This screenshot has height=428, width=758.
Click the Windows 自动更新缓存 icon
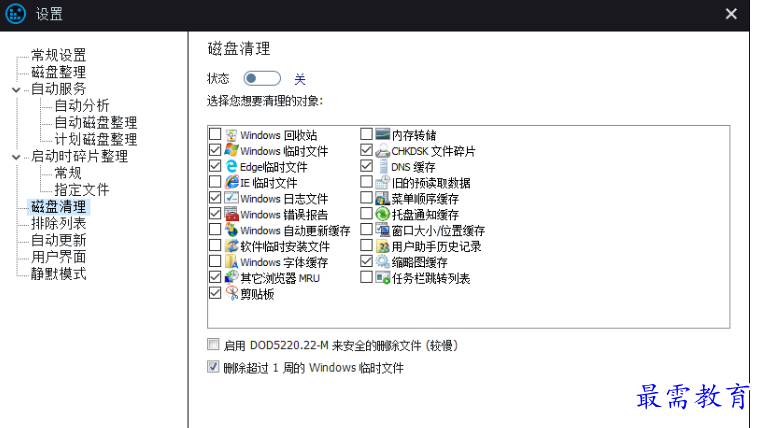pyautogui.click(x=232, y=230)
